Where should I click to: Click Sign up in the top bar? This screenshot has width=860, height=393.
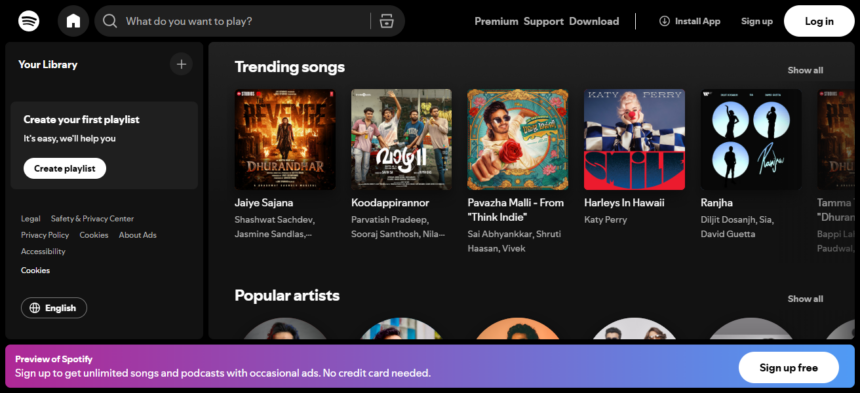click(x=757, y=21)
